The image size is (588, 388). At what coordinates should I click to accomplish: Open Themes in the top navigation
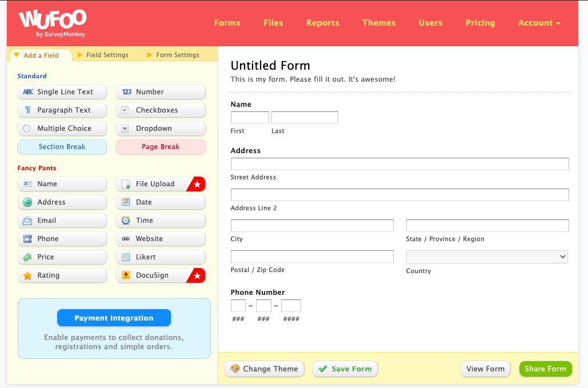pyautogui.click(x=379, y=23)
